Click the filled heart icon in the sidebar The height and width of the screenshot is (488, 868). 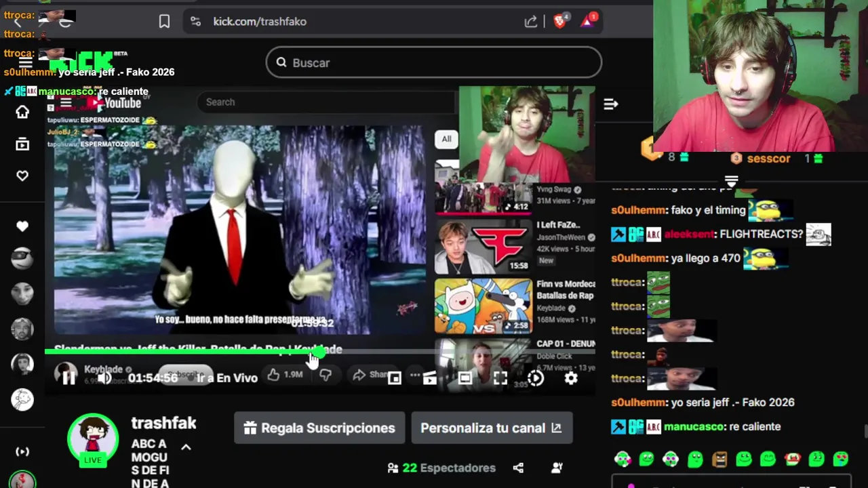click(x=22, y=226)
